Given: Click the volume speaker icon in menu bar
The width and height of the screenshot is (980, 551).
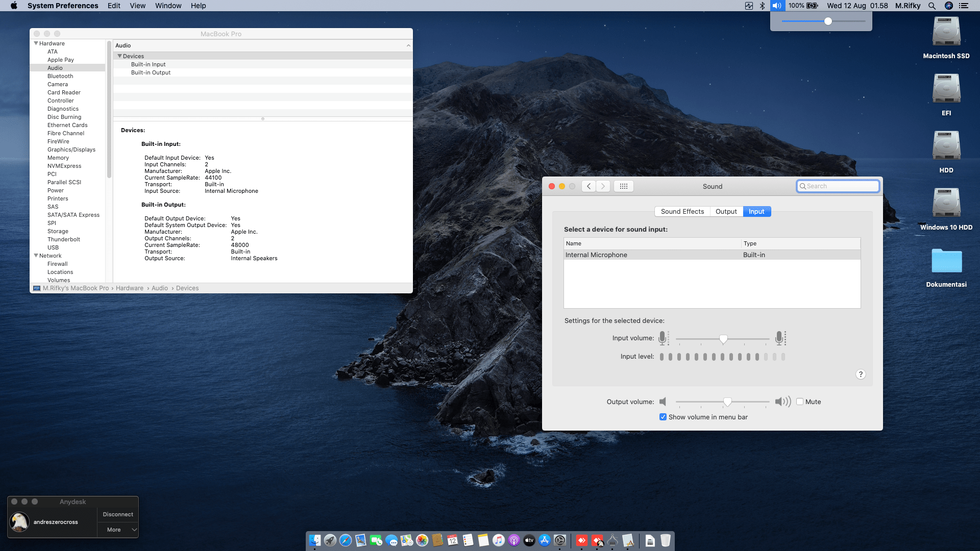Looking at the screenshot, I should tap(777, 6).
